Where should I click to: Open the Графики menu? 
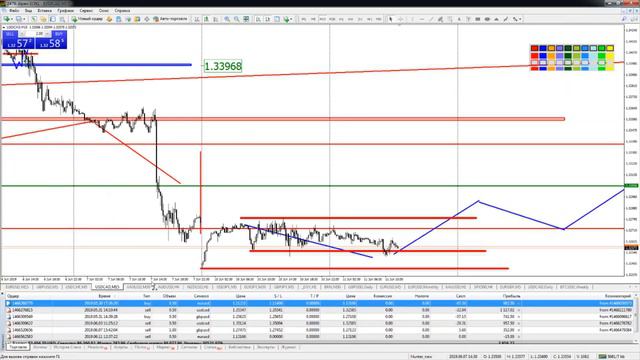[x=65, y=11]
